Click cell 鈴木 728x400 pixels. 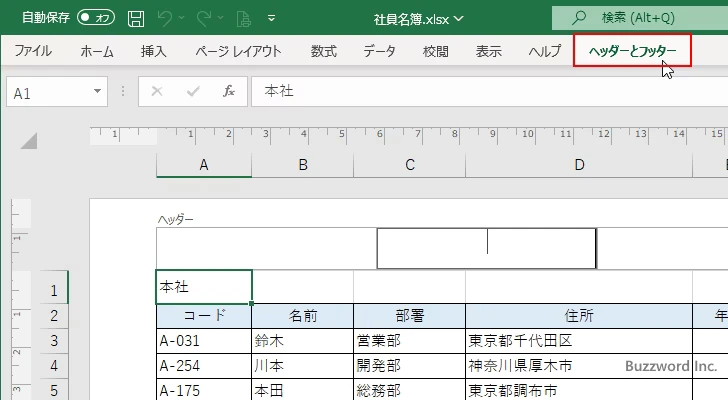303,341
